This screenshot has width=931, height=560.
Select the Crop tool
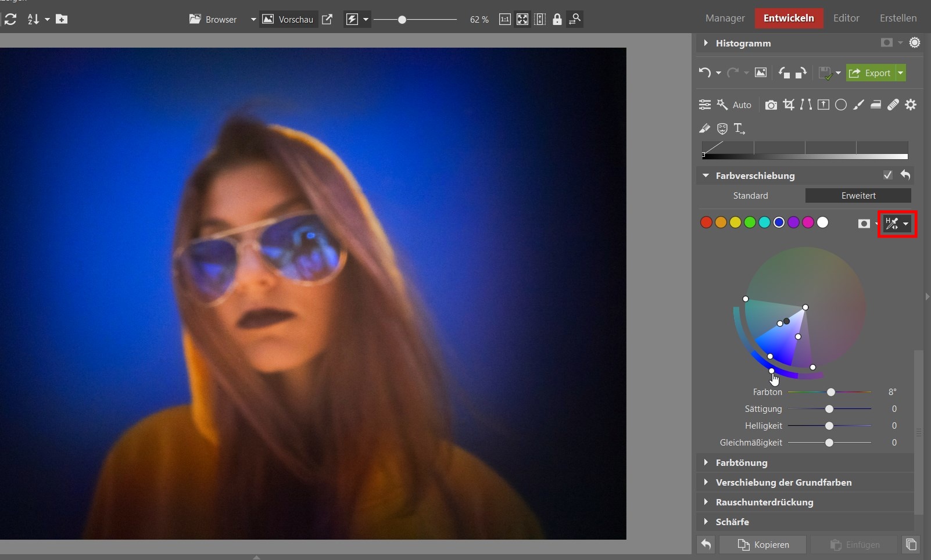pyautogui.click(x=789, y=105)
